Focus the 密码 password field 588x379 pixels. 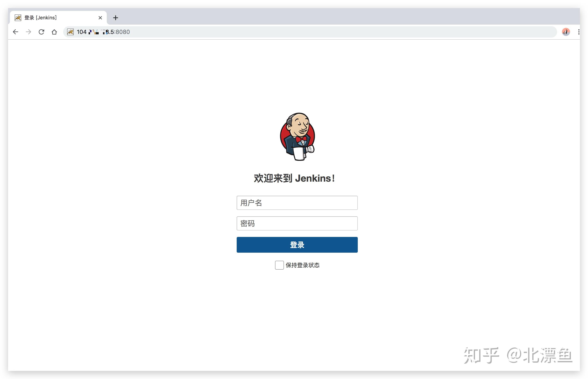[x=297, y=223]
